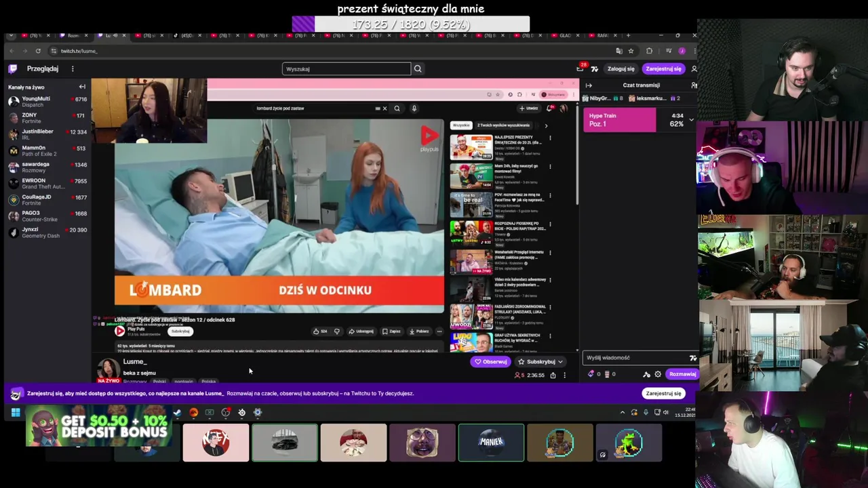This screenshot has height=488, width=868.
Task: Show hidden system tray icons
Action: coord(623,412)
